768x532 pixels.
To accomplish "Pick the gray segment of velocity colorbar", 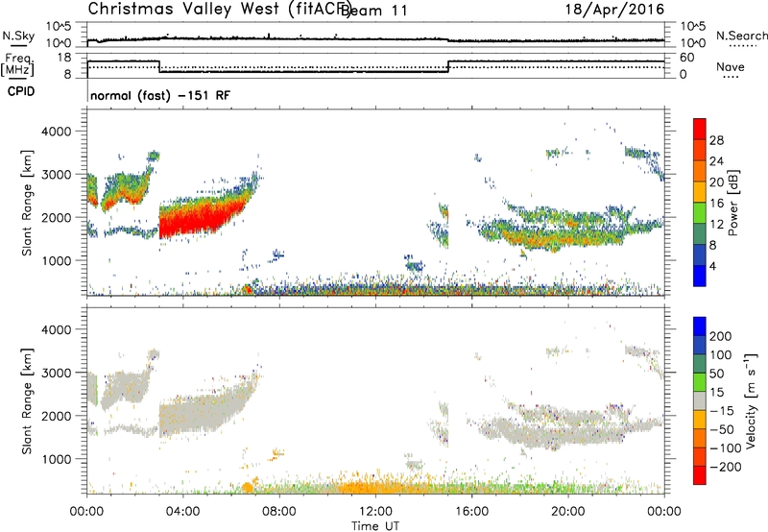I will click(700, 400).
